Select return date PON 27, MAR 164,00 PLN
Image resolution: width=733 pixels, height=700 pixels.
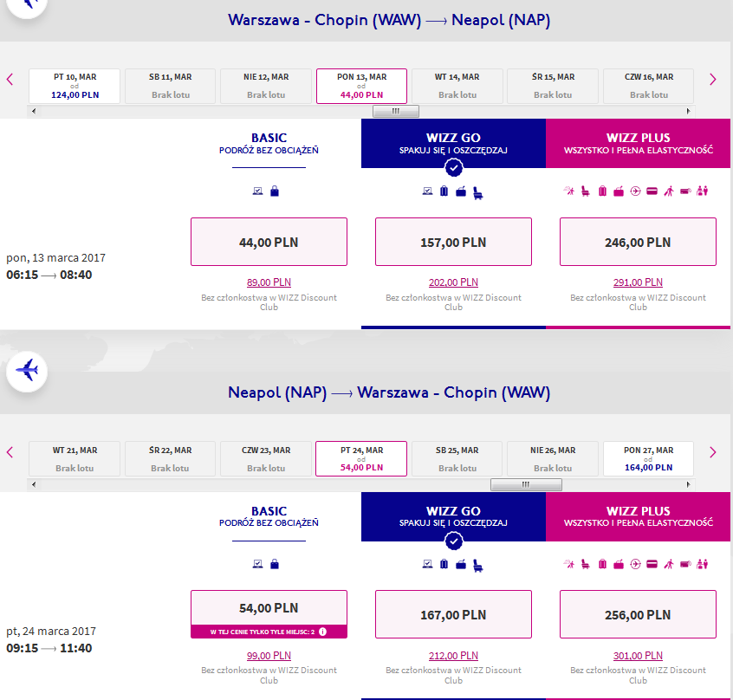(x=648, y=458)
